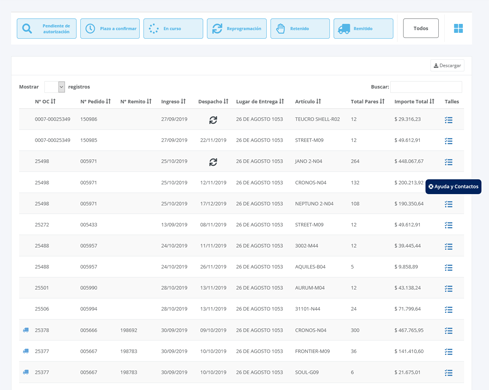The image size is (489, 390).
Task: Open the Mostrar registros dropdown
Action: [x=55, y=87]
